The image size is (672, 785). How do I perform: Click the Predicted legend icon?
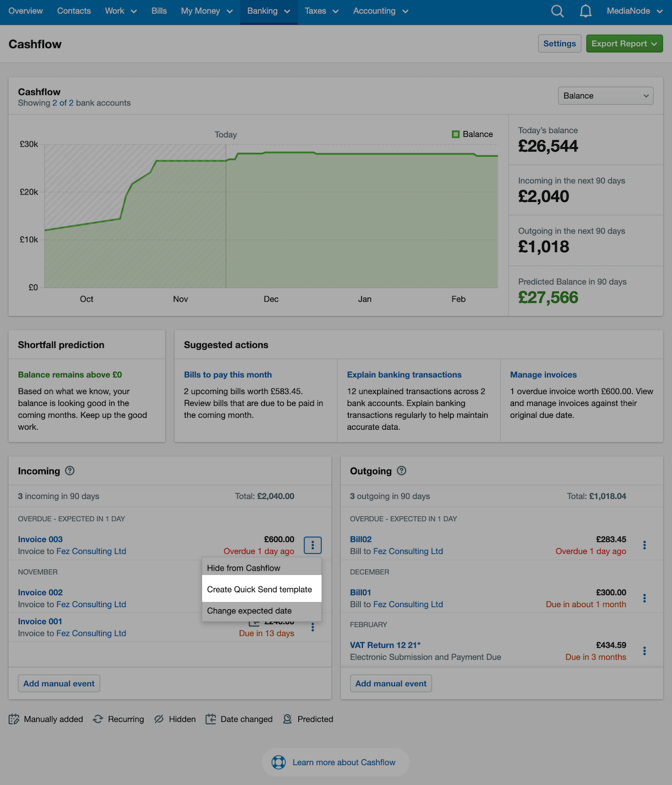click(x=287, y=719)
